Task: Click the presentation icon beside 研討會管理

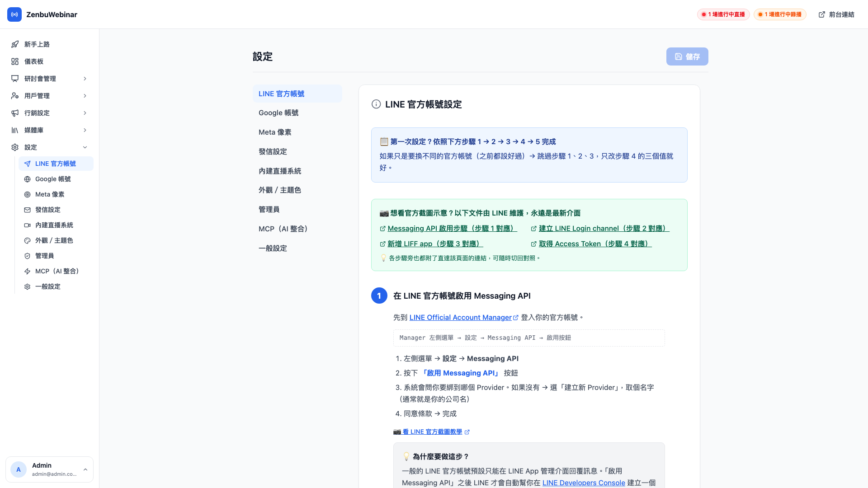Action: pos(15,79)
